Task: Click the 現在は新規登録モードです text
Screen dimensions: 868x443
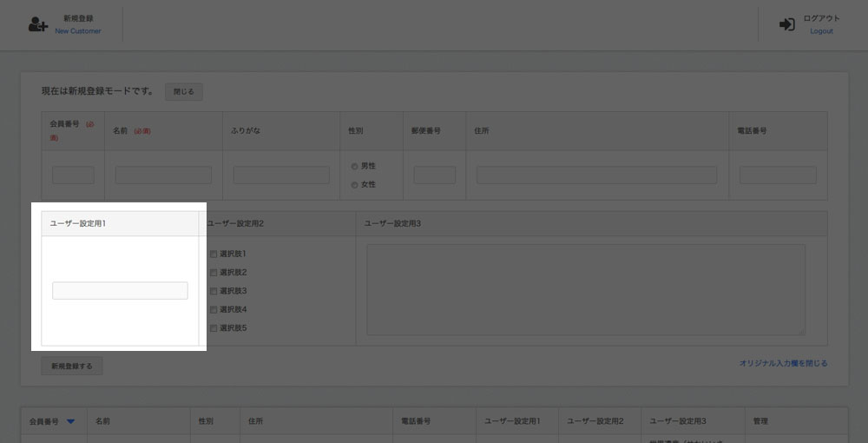Action: [98, 91]
